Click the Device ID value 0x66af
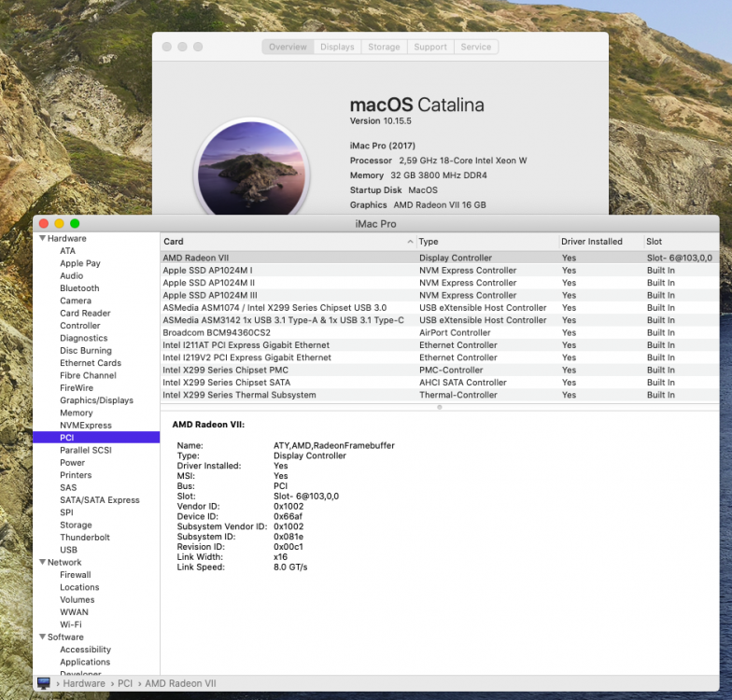Image resolution: width=732 pixels, height=700 pixels. tap(288, 516)
